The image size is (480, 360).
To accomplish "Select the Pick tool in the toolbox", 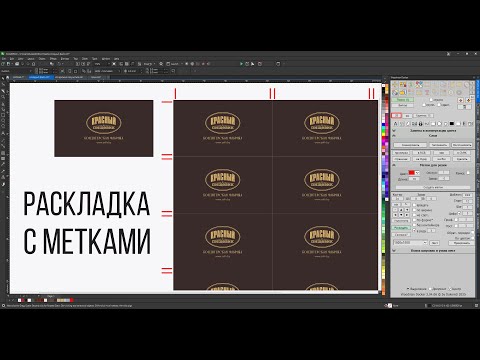I will point(3,78).
